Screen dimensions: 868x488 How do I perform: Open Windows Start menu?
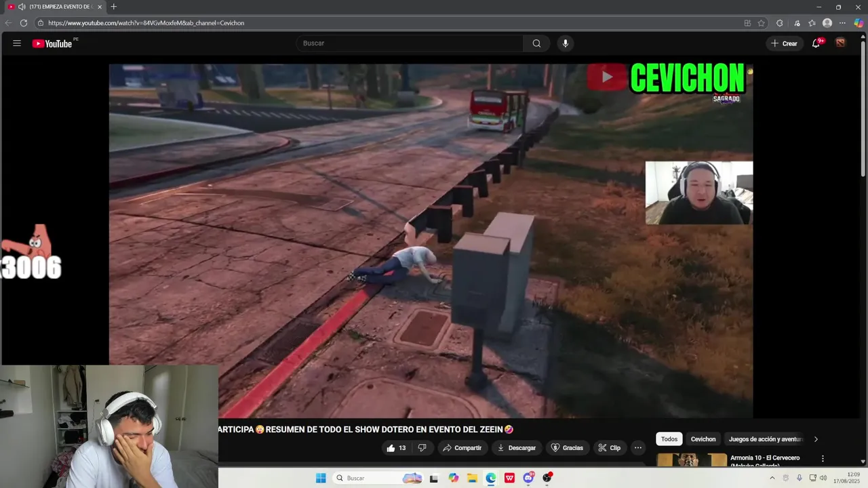tap(321, 478)
